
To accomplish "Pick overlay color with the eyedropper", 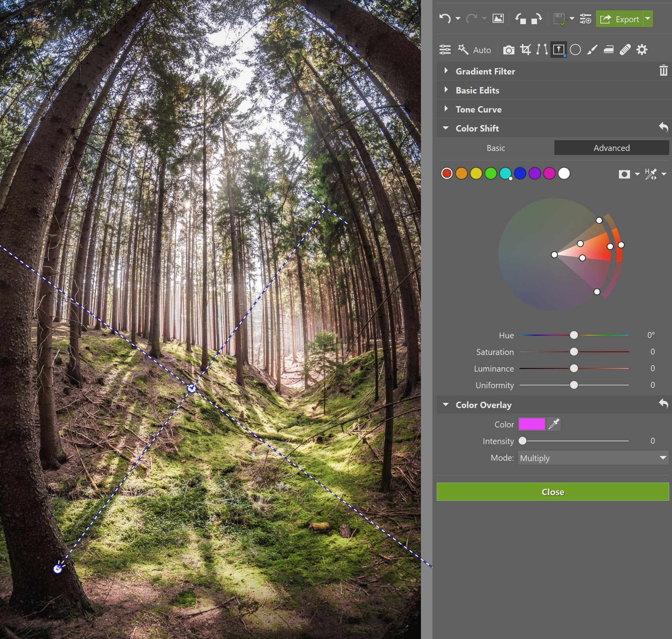I will tap(554, 424).
